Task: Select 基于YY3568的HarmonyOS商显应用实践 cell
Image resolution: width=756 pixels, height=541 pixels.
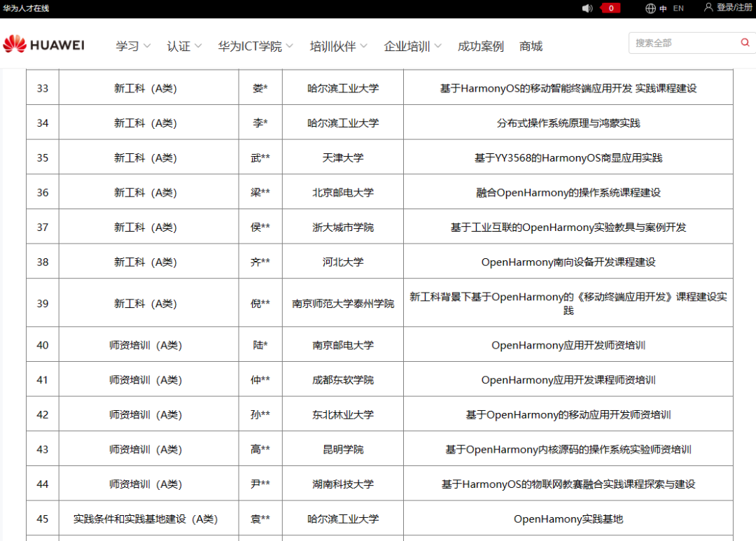Action: [568, 157]
